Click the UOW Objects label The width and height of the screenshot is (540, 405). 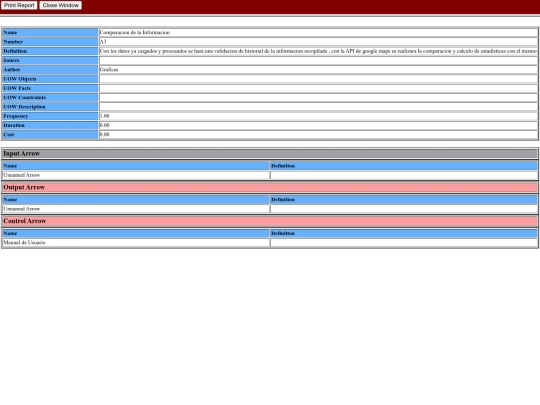[50, 79]
